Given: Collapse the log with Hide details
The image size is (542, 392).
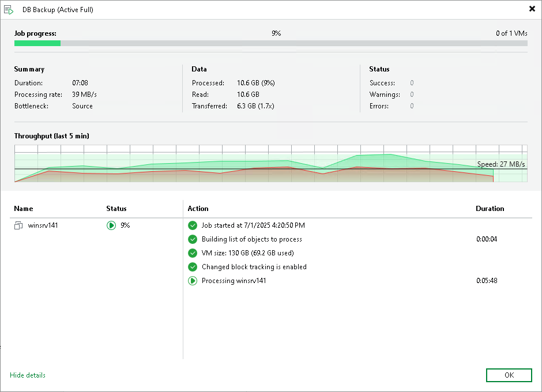Looking at the screenshot, I should coord(28,375).
